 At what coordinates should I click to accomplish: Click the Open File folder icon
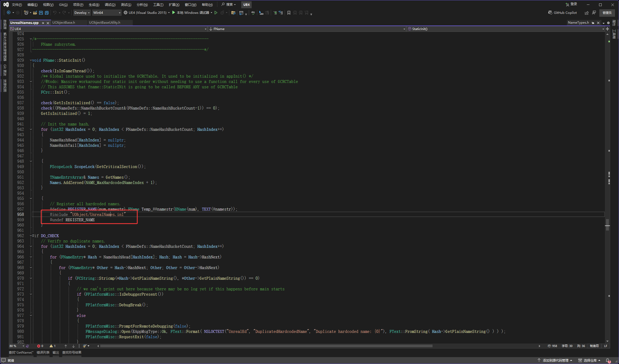(35, 13)
